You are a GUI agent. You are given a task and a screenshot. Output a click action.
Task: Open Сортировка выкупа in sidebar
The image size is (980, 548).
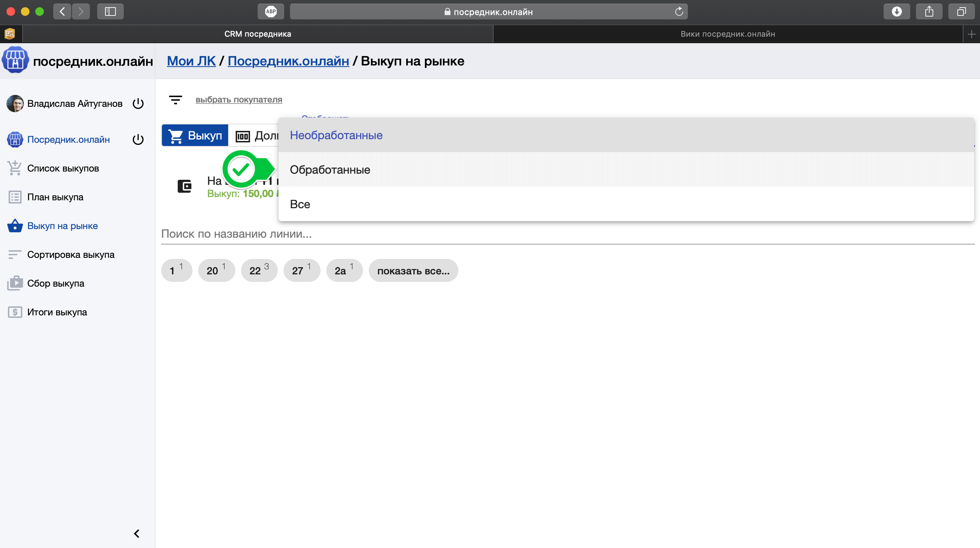pos(71,255)
